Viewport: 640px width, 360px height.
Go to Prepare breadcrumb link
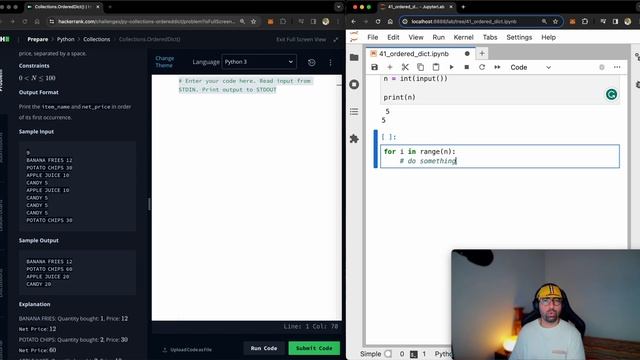coord(38,39)
